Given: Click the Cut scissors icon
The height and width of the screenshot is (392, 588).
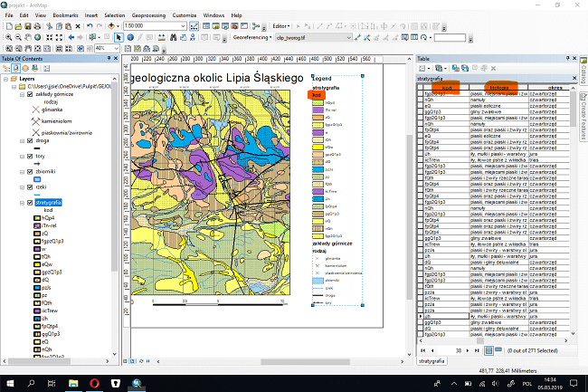Looking at the screenshot, I should (50, 26).
